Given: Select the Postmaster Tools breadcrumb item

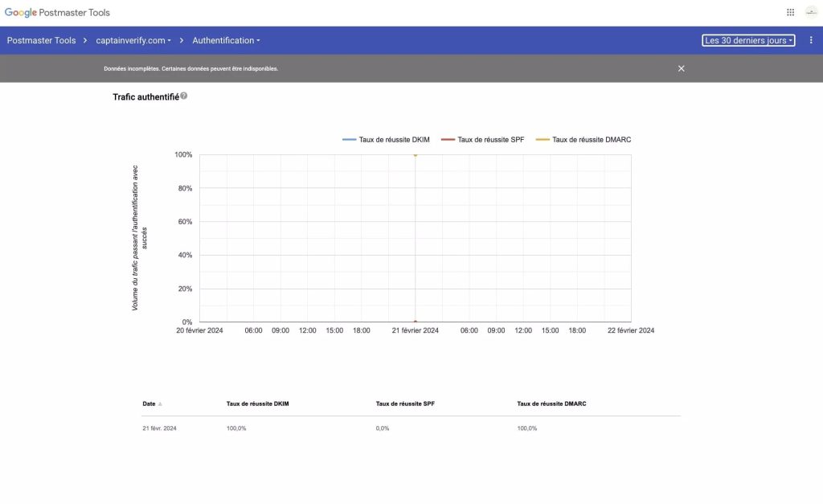Looking at the screenshot, I should [x=41, y=40].
